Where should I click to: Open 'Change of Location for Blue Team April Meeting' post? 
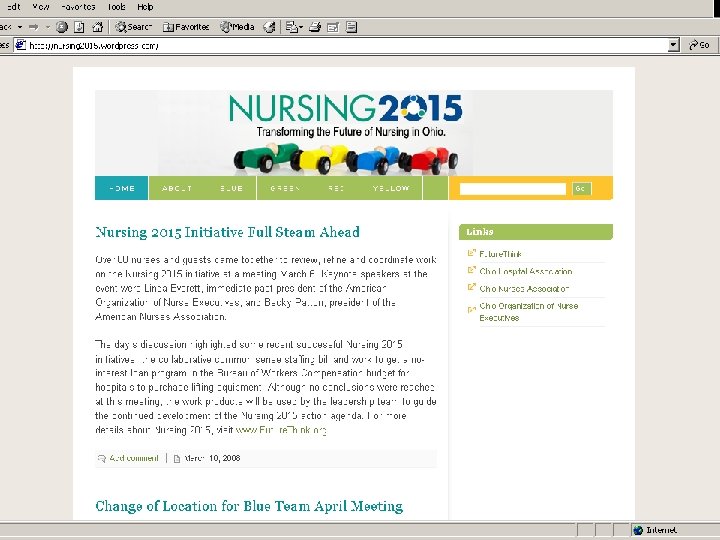pyautogui.click(x=249, y=506)
